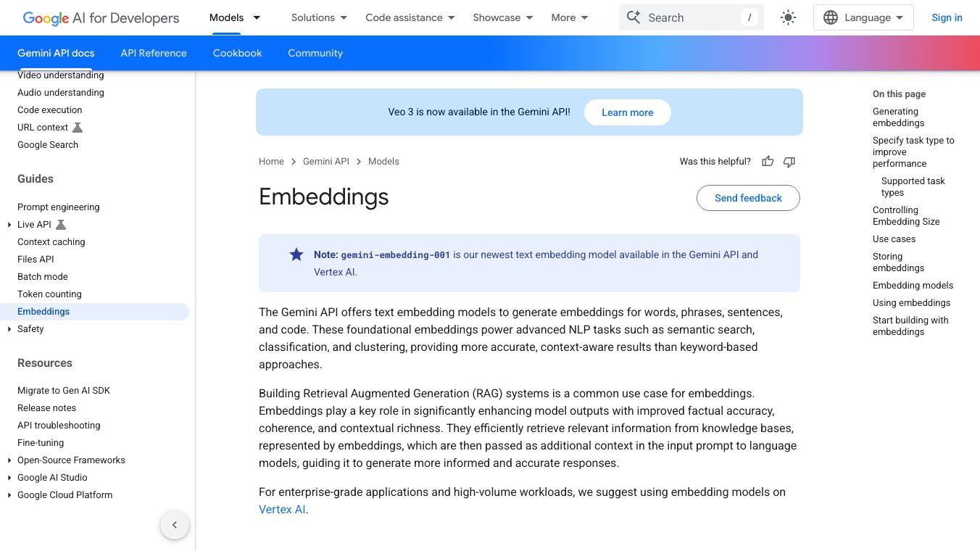Click the thumbs up helpful icon
This screenshot has height=551, width=980.
click(768, 162)
